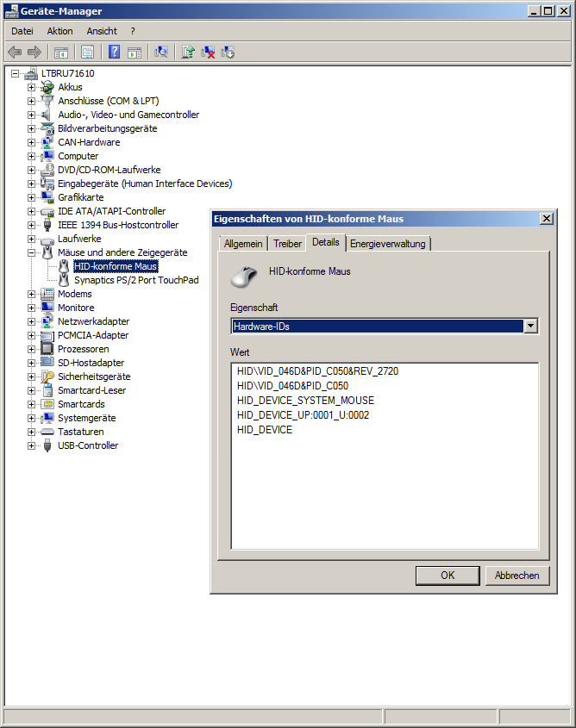Select value HID\VID_046D&PID_C050 second row
Screen dimensions: 576x728
292,386
